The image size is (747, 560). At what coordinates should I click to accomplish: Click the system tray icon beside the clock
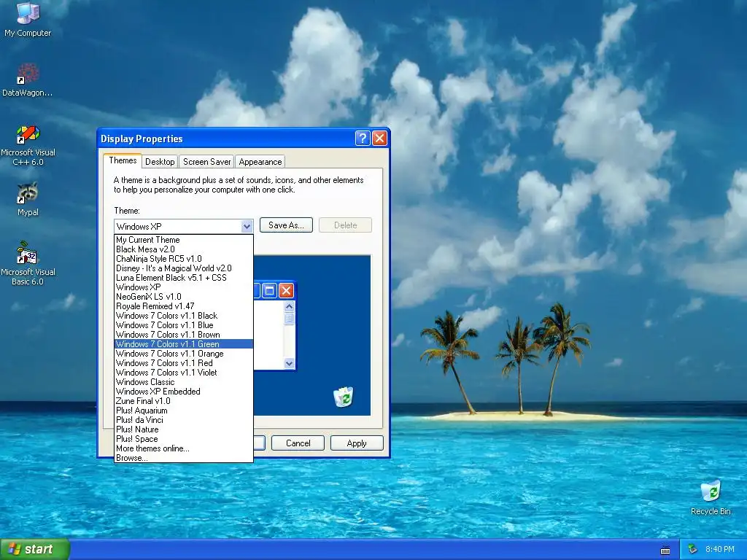coord(693,549)
